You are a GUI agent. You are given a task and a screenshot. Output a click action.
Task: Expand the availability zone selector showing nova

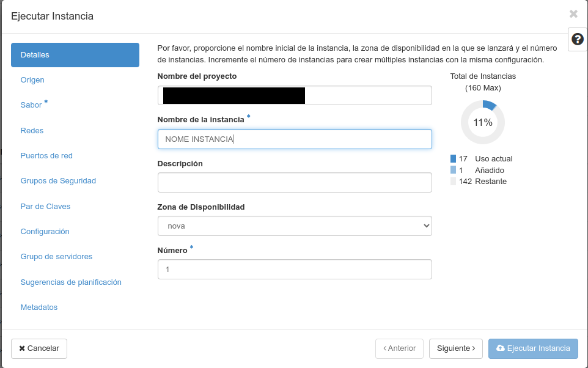[426, 226]
